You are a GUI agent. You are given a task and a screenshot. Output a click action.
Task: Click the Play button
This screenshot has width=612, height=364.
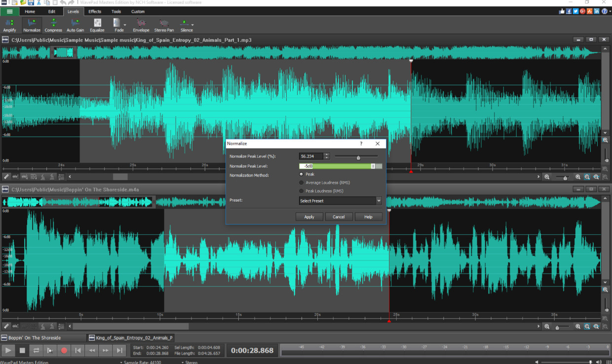(x=8, y=351)
